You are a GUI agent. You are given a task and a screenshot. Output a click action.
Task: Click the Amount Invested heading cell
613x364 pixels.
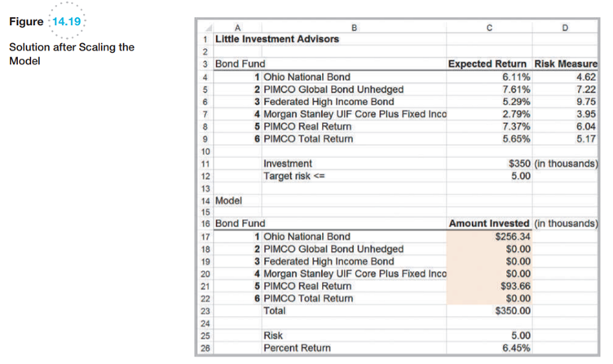pyautogui.click(x=489, y=224)
